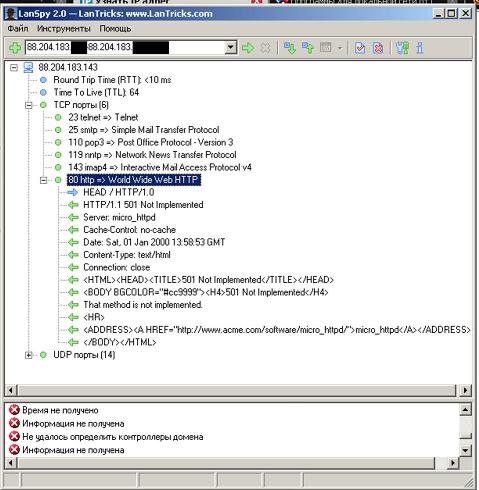This screenshot has width=479, height=490.
Task: Click the export with green up arrow icon
Action: point(308,48)
